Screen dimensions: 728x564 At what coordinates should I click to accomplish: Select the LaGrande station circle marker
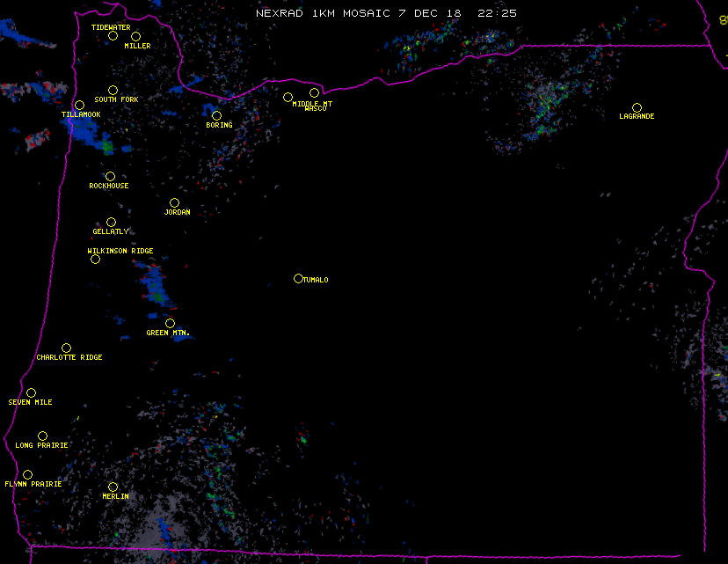pos(637,107)
